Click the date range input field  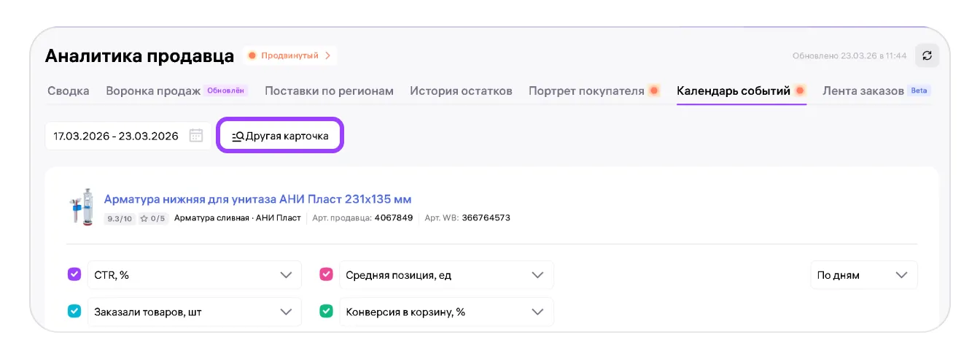(117, 136)
